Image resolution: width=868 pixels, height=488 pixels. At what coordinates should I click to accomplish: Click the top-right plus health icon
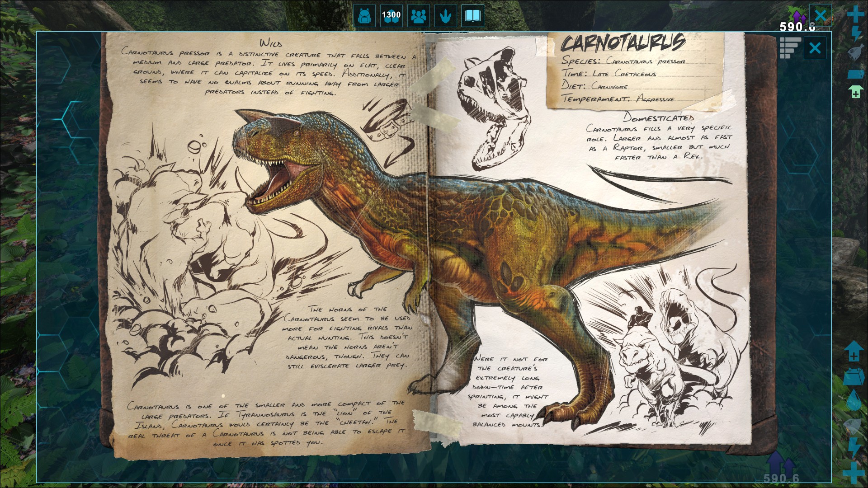(855, 14)
